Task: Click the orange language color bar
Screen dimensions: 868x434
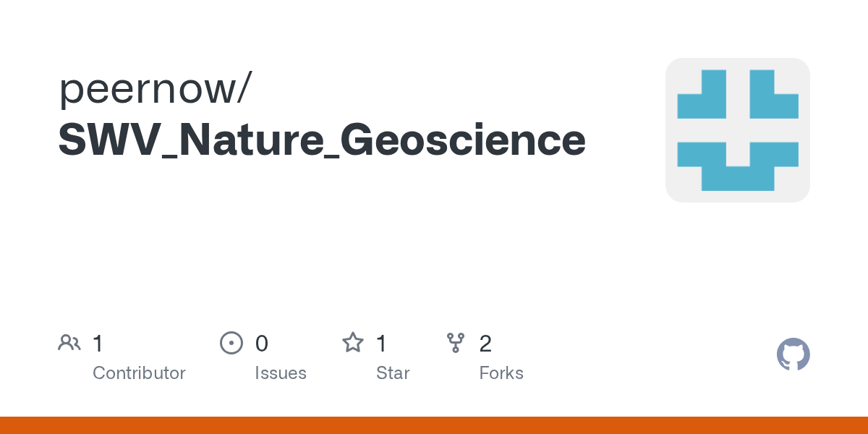Action: click(434, 425)
